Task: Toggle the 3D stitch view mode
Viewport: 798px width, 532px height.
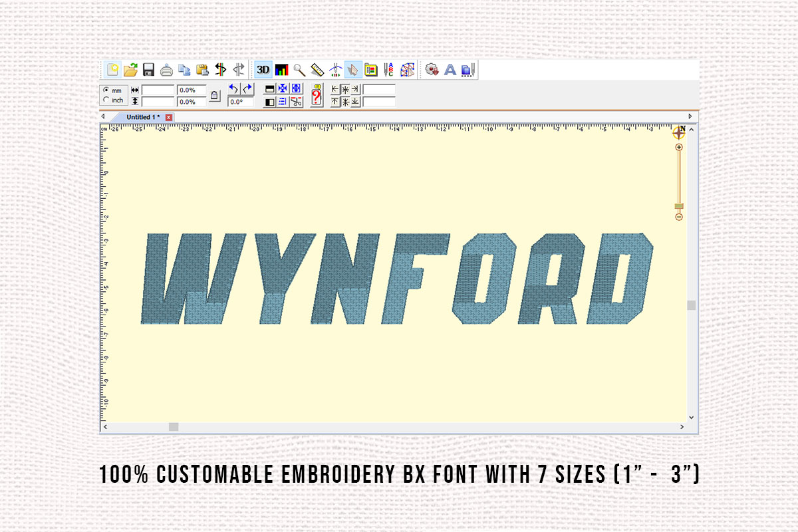Action: [263, 69]
